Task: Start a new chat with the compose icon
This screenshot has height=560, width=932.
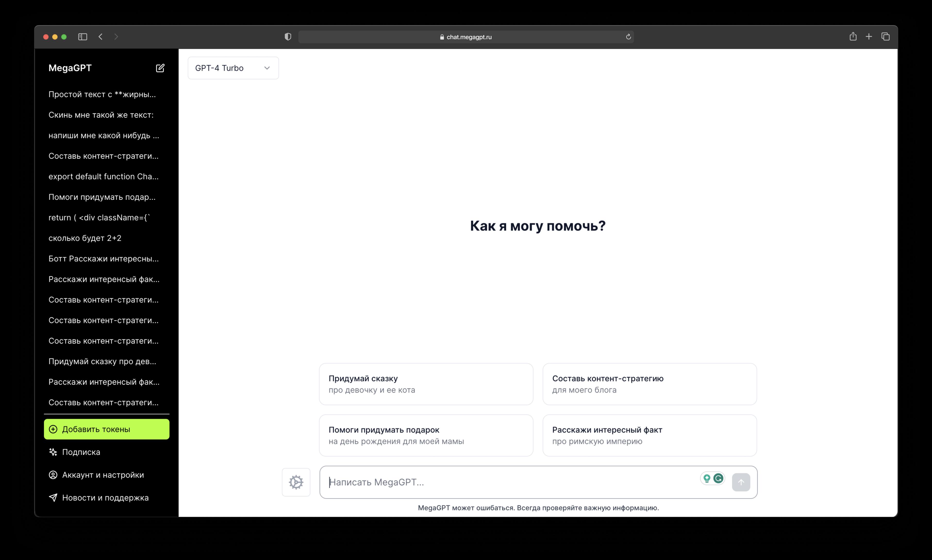Action: tap(160, 68)
